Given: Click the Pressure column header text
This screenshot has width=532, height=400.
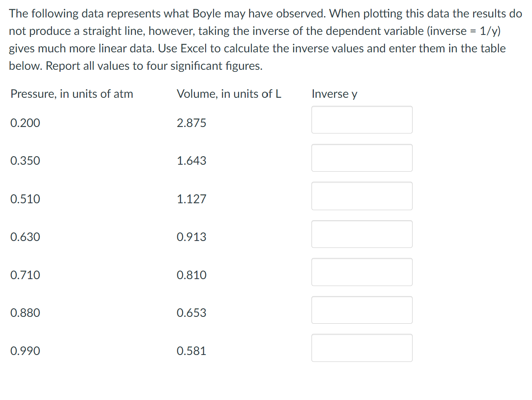Looking at the screenshot, I should (x=72, y=94).
